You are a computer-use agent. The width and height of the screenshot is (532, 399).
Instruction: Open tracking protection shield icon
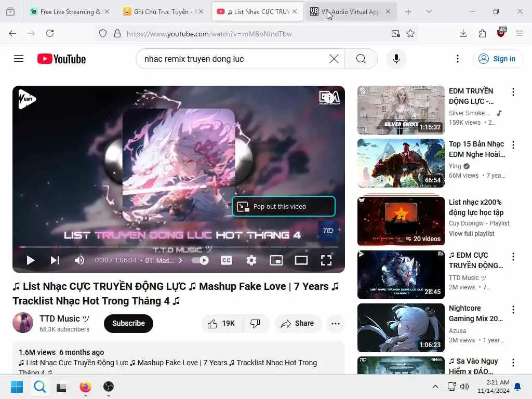pos(103,33)
